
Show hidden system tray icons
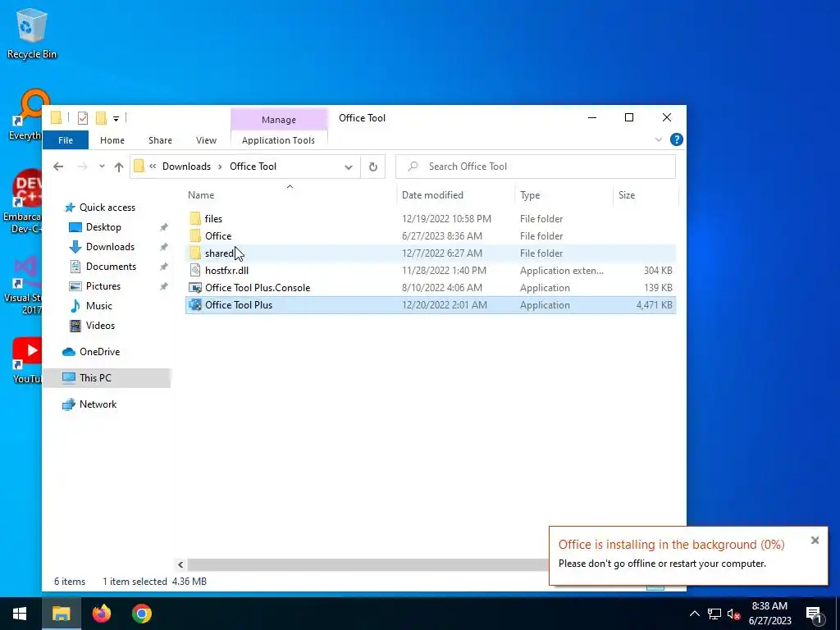point(694,614)
